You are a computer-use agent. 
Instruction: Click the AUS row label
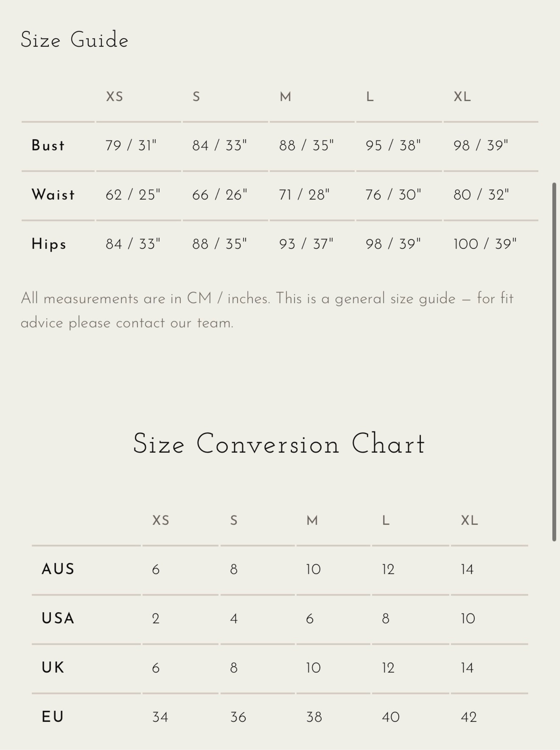coord(58,569)
